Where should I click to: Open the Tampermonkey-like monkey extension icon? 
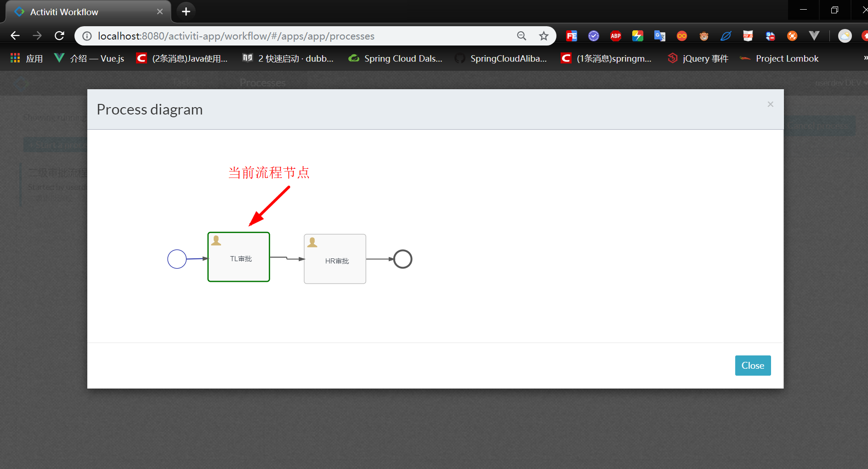(x=704, y=36)
